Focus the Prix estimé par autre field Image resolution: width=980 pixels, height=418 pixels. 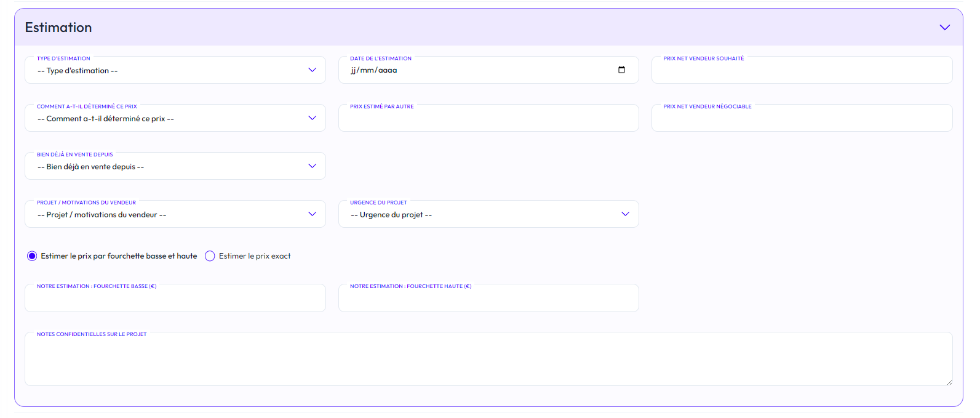pyautogui.click(x=488, y=119)
